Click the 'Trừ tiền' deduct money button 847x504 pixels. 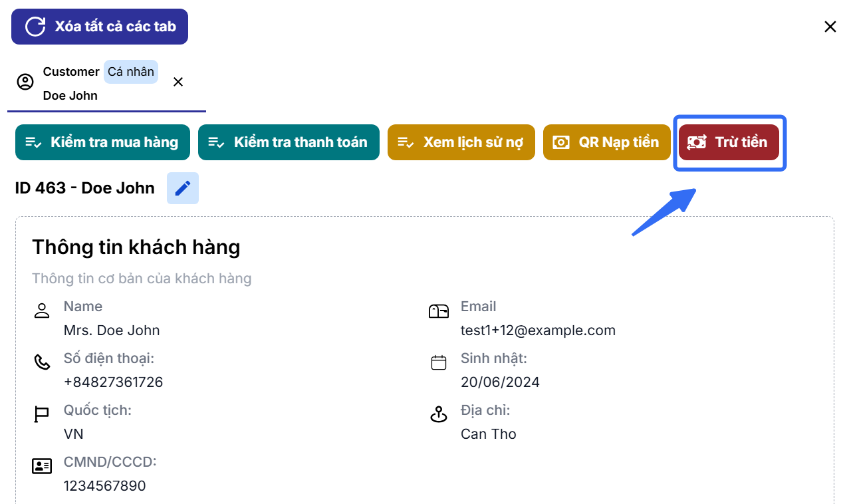click(x=729, y=142)
